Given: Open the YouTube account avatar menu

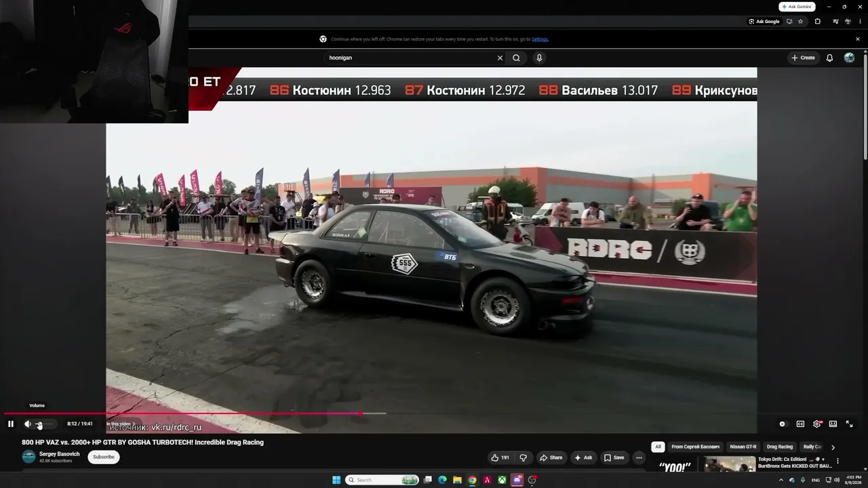Looking at the screenshot, I should 849,58.
